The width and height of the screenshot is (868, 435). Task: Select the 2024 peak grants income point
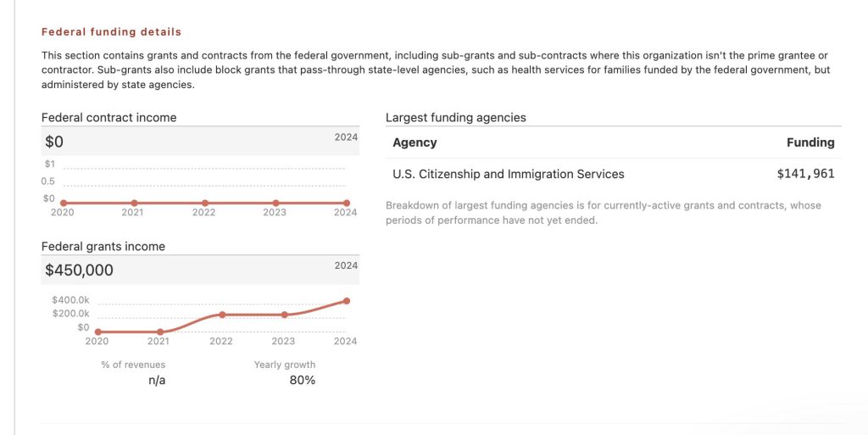pos(346,301)
